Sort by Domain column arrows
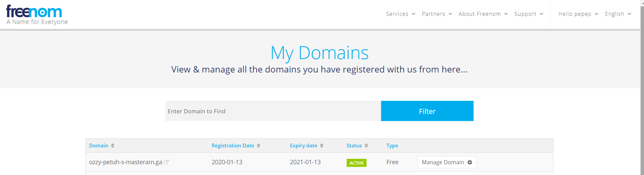Viewport: 644px width, 175px height. click(113, 146)
